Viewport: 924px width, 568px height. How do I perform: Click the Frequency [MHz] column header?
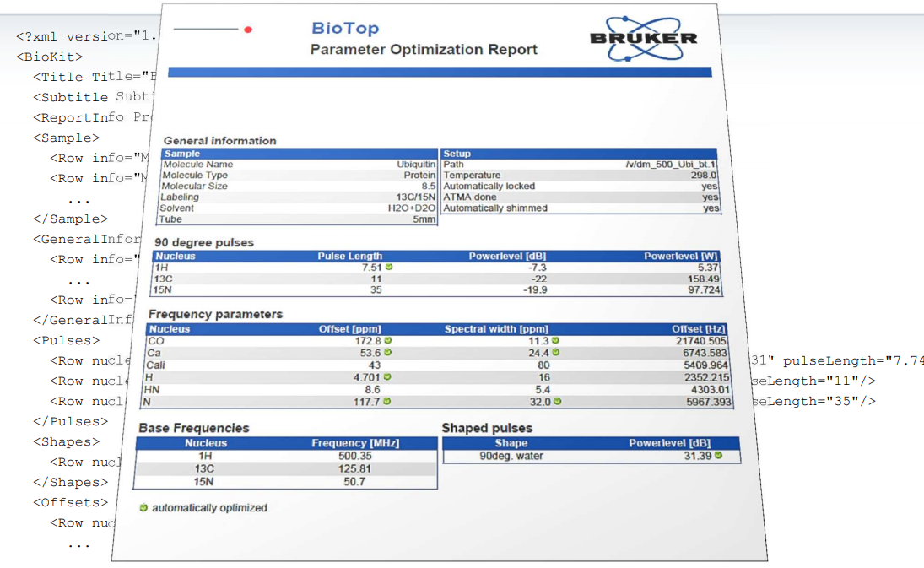click(355, 443)
